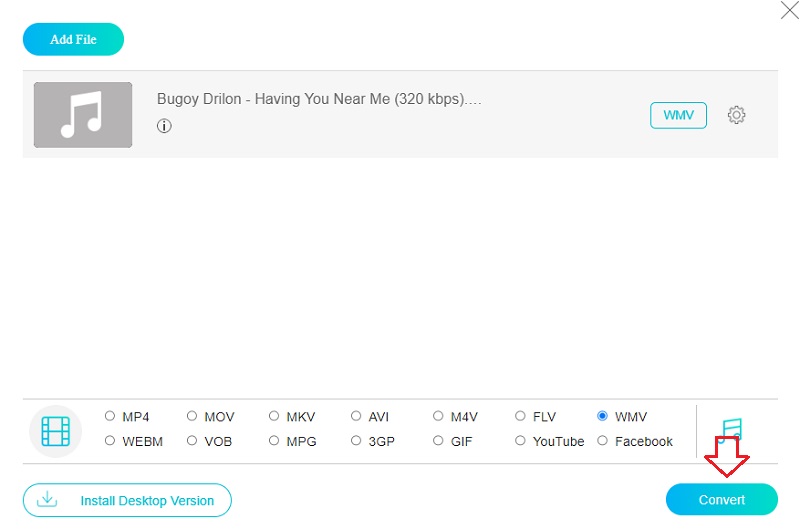Click the music file thumbnail
The image size is (800, 529).
click(83, 115)
